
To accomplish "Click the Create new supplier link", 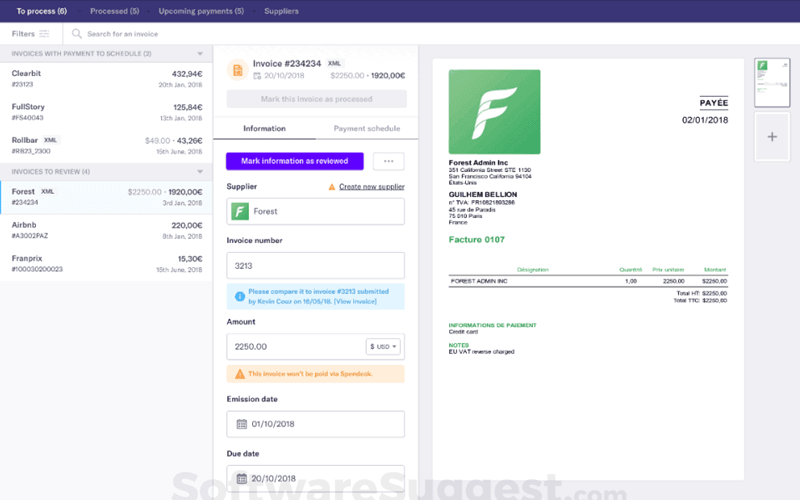I will coord(372,187).
